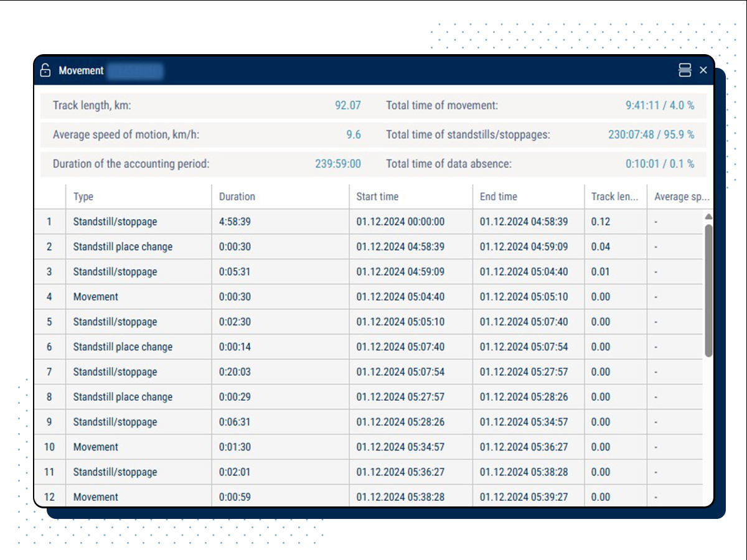Screen dimensions: 747x560
Task: Click the blurred object name in title bar
Action: click(x=136, y=72)
